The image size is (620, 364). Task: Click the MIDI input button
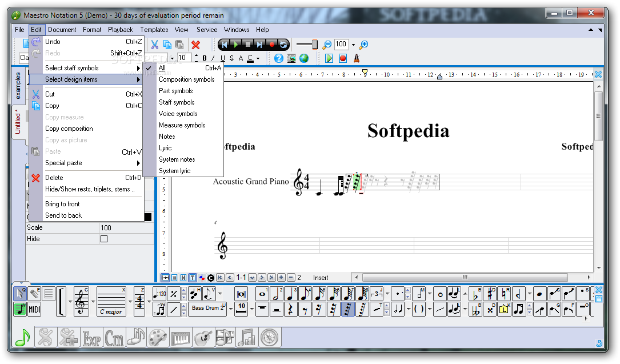(x=34, y=309)
